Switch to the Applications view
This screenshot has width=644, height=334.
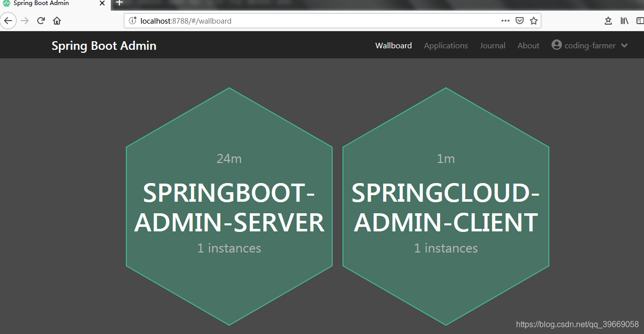pos(446,45)
